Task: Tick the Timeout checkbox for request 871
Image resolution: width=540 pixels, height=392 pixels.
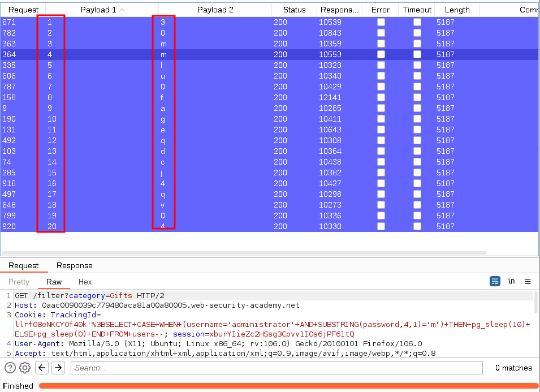Action: coord(417,22)
